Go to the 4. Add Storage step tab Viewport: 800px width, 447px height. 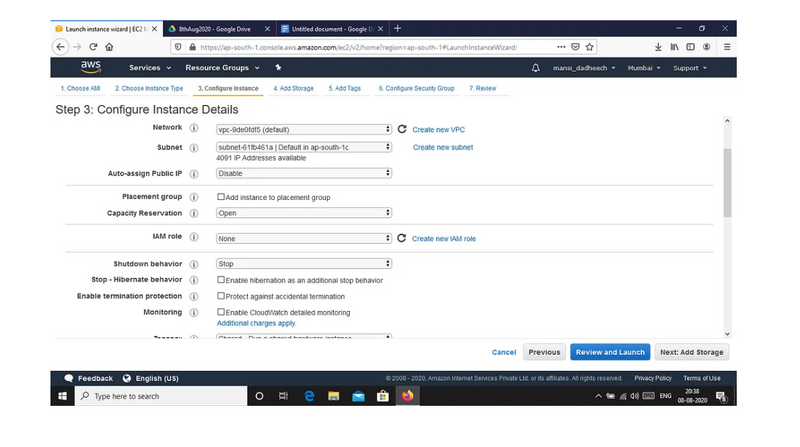(295, 89)
